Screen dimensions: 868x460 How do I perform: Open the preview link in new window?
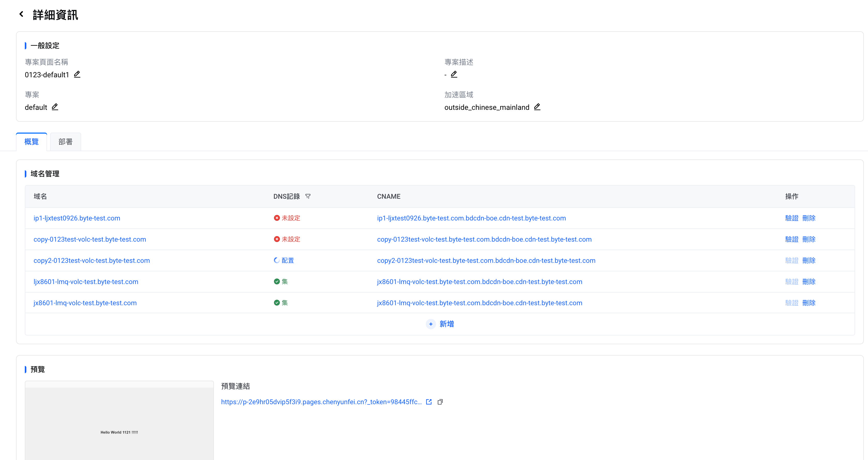tap(429, 402)
